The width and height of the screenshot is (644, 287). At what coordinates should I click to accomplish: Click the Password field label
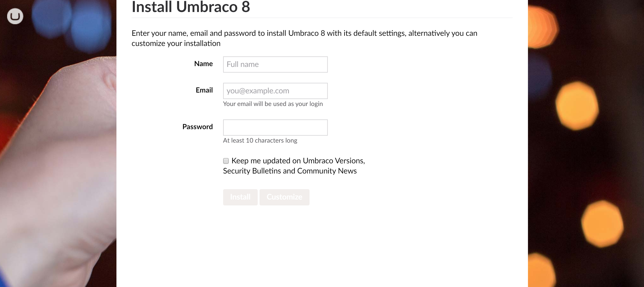coord(198,127)
